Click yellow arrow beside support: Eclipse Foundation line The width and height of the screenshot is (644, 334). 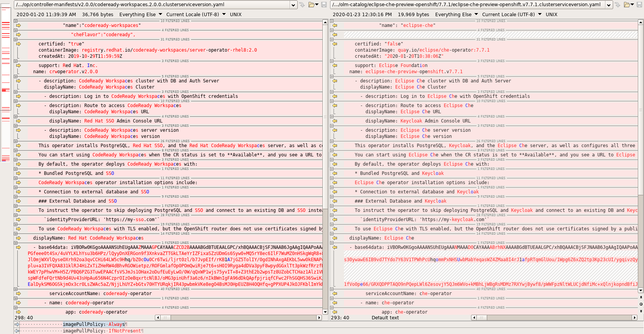coord(335,65)
